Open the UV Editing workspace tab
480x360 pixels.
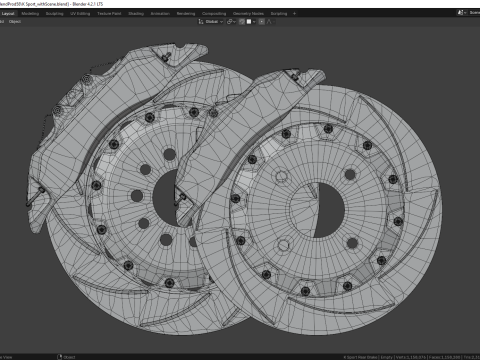(x=80, y=14)
